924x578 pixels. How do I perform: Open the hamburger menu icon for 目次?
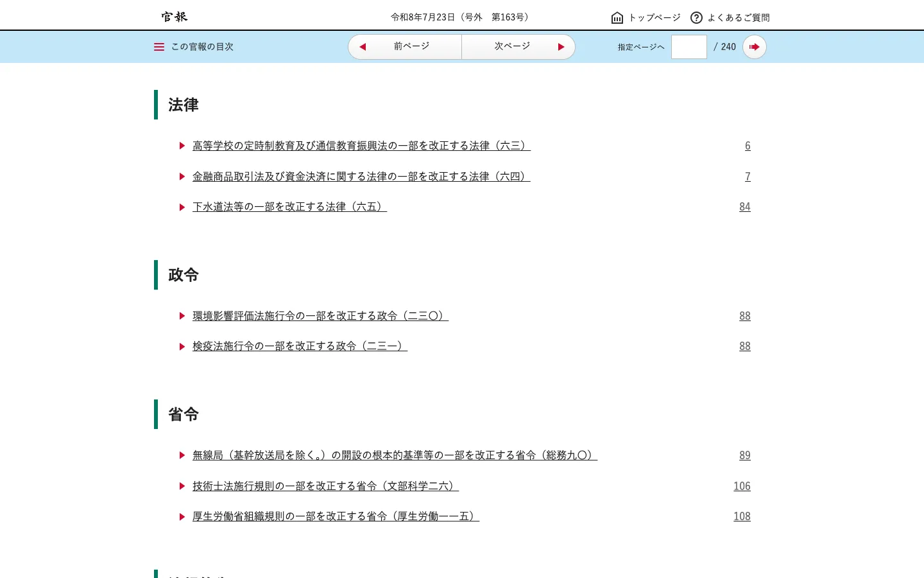pos(159,47)
